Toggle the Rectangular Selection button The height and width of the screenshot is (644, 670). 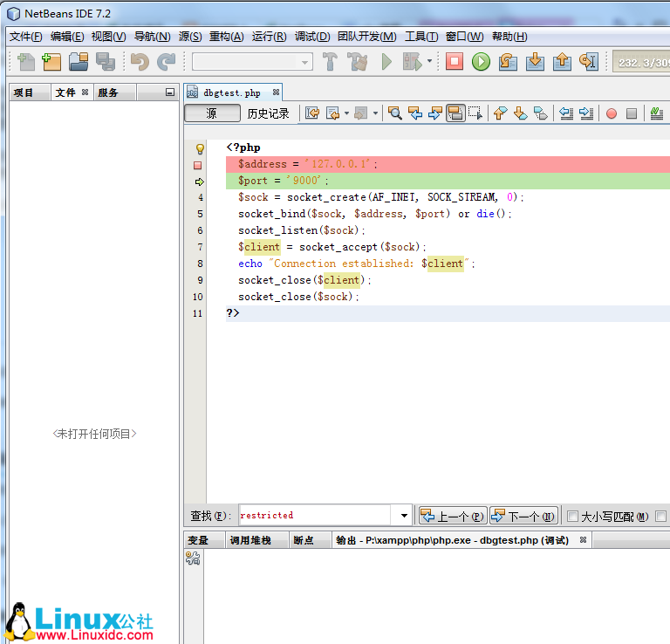(x=475, y=113)
